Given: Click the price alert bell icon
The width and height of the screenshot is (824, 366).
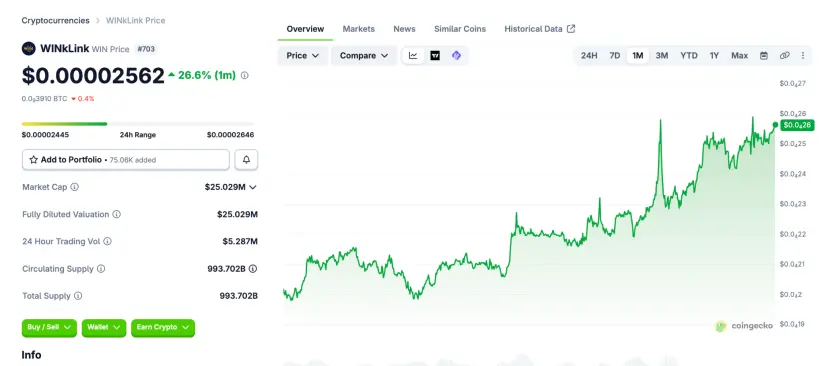Looking at the screenshot, I should point(246,159).
